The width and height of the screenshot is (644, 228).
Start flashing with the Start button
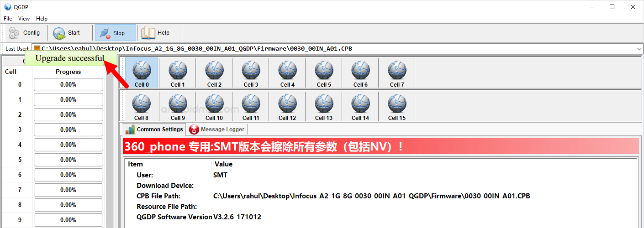67,33
